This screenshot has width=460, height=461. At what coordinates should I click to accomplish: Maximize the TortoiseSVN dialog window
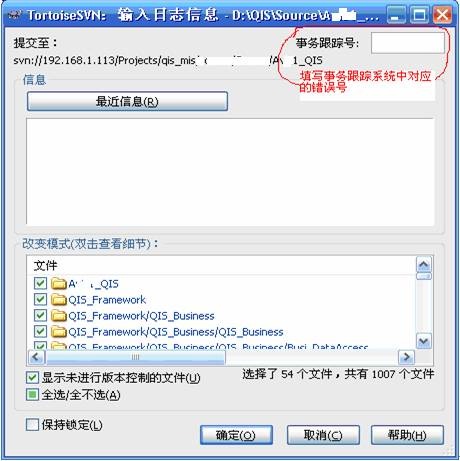click(x=419, y=15)
